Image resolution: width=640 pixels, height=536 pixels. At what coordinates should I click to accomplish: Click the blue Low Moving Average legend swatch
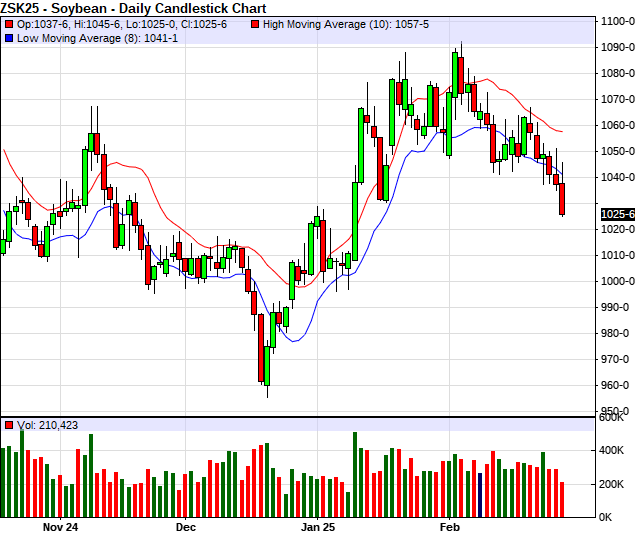(x=9, y=37)
